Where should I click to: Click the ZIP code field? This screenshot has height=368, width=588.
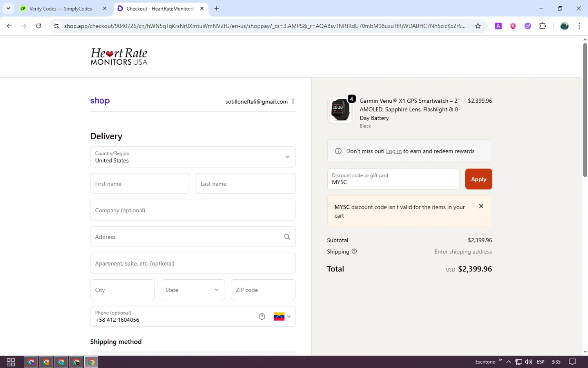point(263,290)
